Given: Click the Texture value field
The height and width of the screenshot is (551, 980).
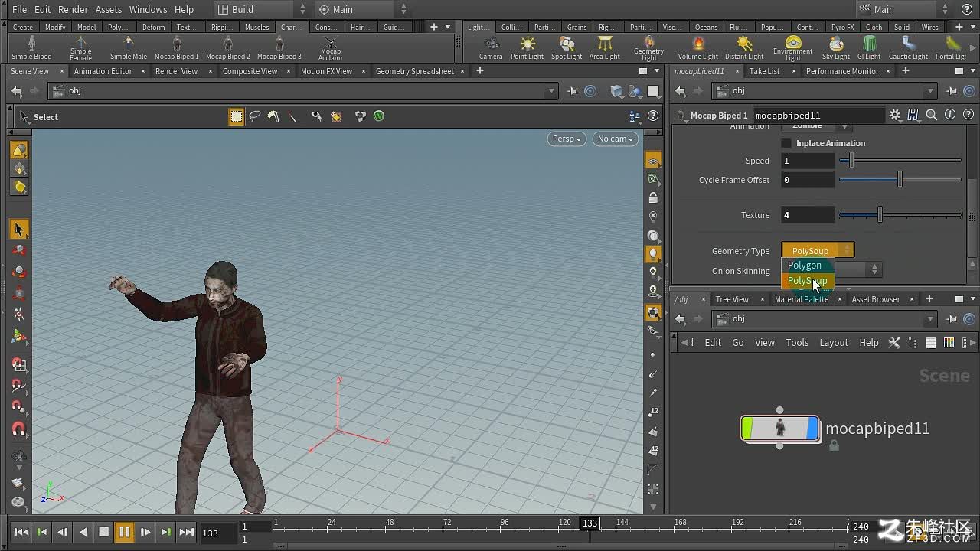Looking at the screenshot, I should 808,215.
